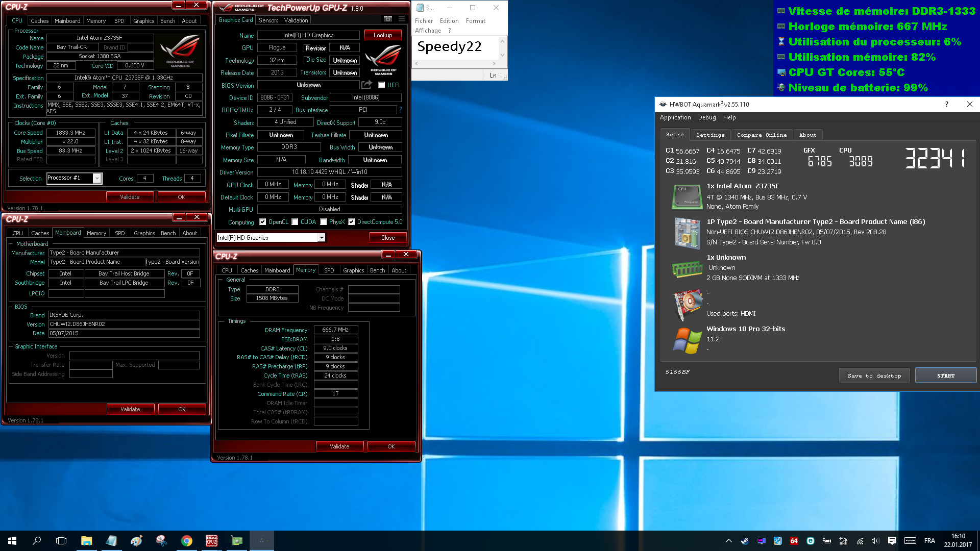Open Google Chrome from taskbar

(186, 541)
